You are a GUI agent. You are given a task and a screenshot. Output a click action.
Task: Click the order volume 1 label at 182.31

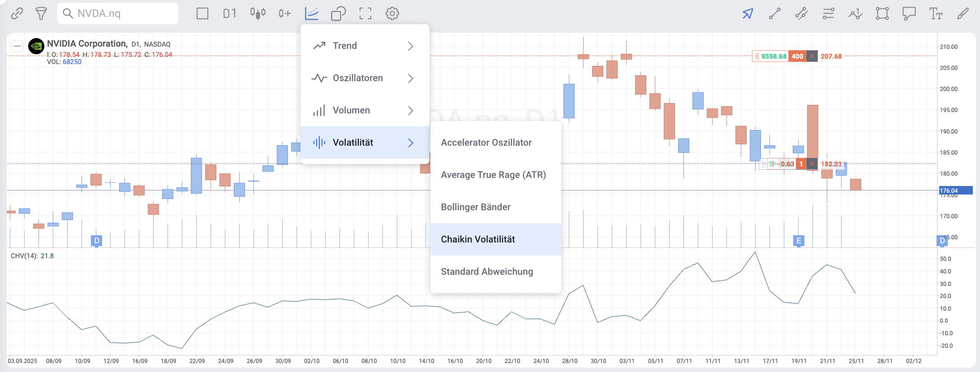(801, 164)
